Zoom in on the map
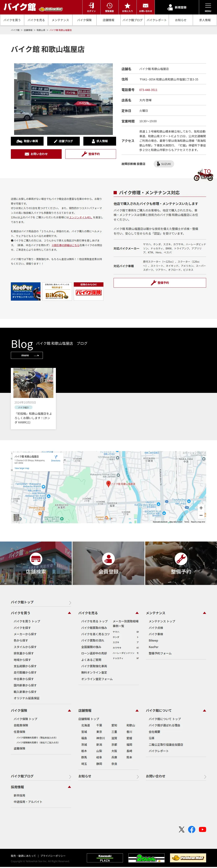This screenshot has height=868, width=217. pyautogui.click(x=201, y=508)
